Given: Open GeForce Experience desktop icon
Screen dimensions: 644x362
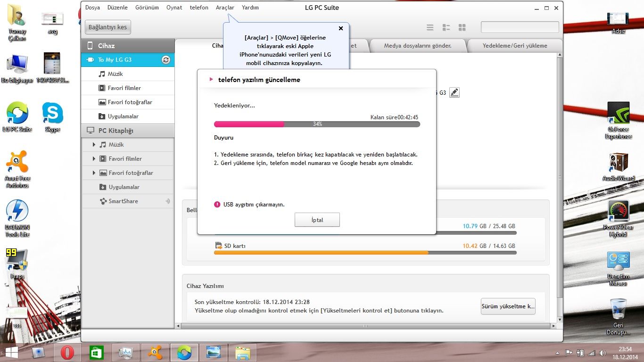Looking at the screenshot, I should 618,121.
